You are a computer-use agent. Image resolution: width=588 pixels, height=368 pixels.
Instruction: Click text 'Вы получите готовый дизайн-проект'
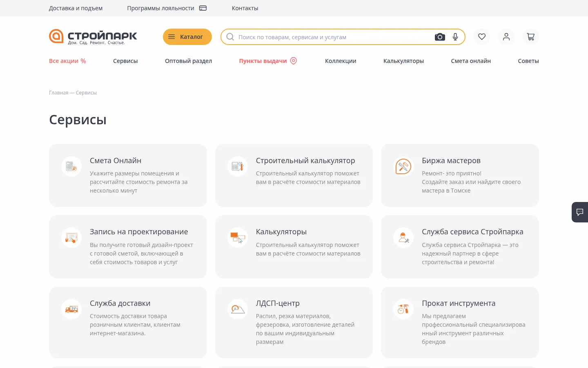[x=141, y=245]
